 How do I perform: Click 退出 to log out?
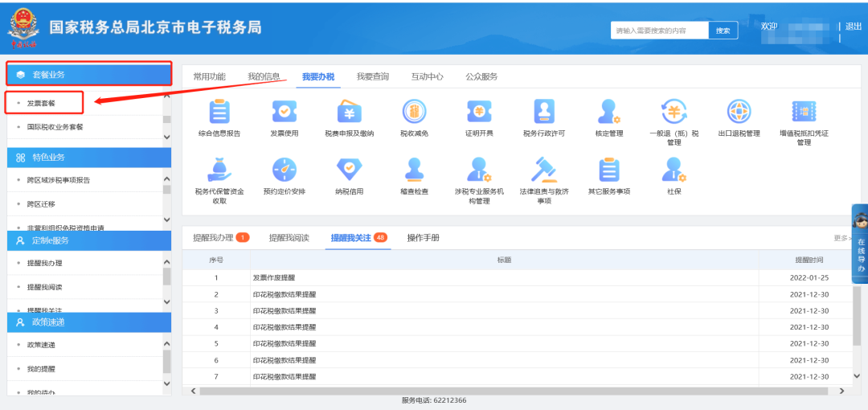854,26
